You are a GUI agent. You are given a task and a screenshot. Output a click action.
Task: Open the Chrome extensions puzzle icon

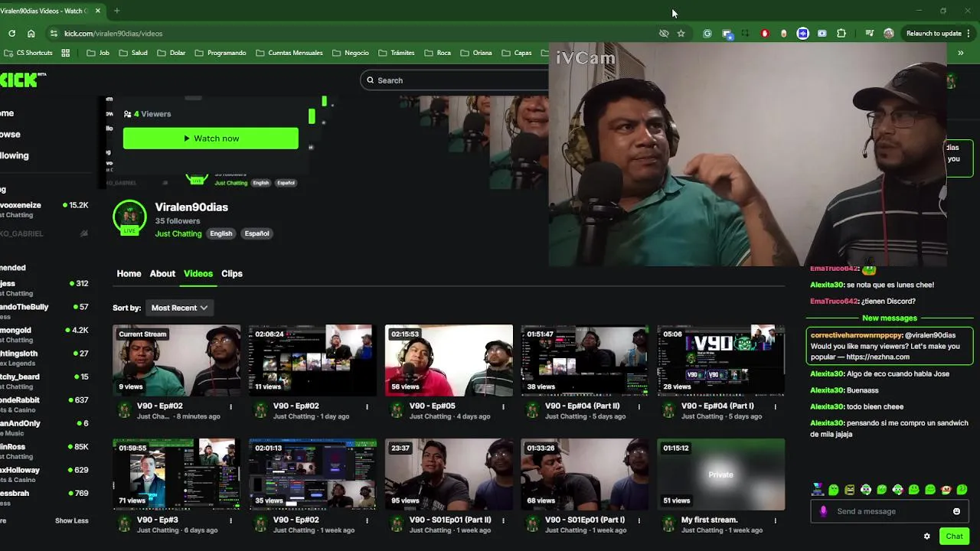(x=841, y=34)
